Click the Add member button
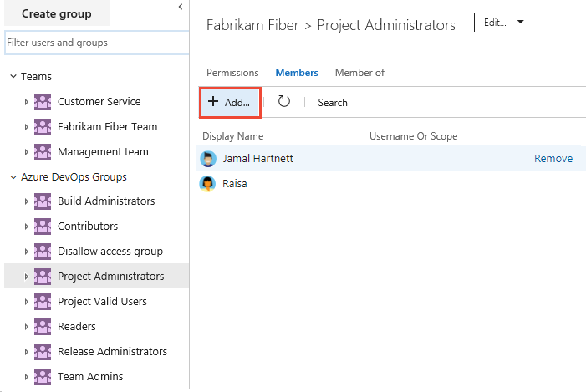 tap(229, 102)
